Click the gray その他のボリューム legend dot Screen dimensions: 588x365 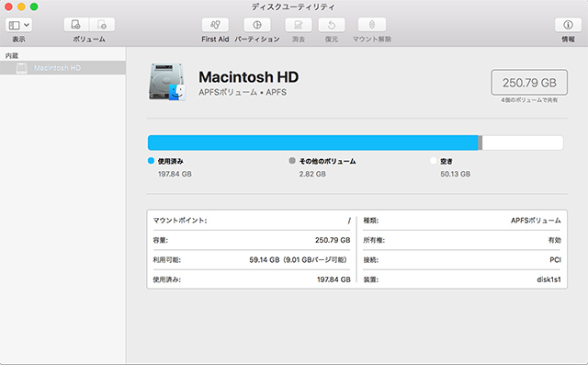coord(292,161)
